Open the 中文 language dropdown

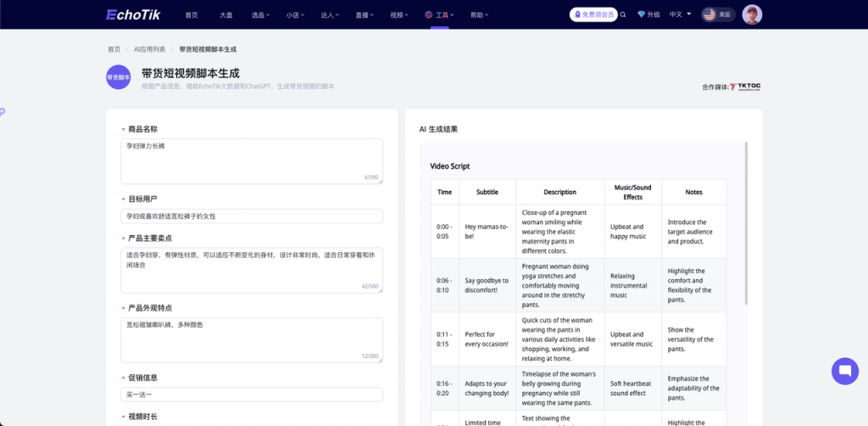(x=680, y=14)
